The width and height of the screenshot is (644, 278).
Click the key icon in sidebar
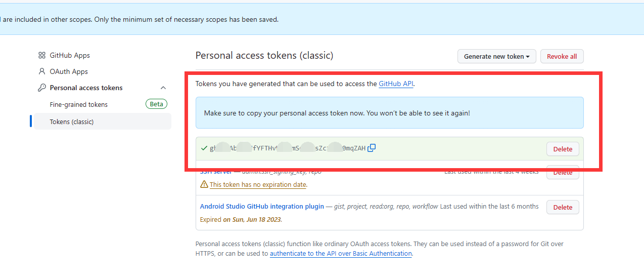pos(42,88)
